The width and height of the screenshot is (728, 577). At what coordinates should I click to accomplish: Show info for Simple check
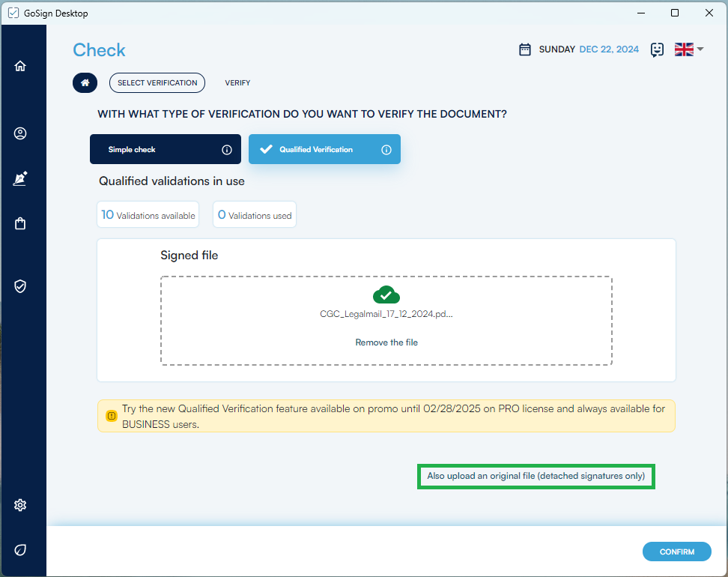click(x=227, y=150)
